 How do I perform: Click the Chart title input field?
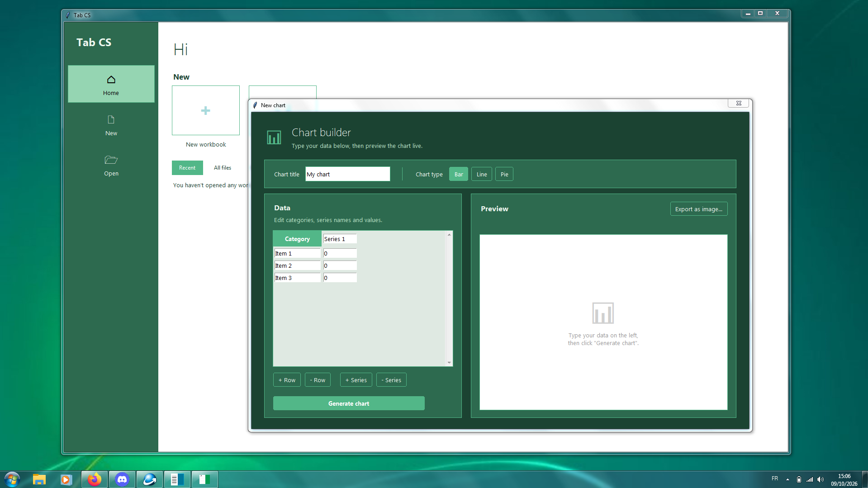(x=347, y=174)
